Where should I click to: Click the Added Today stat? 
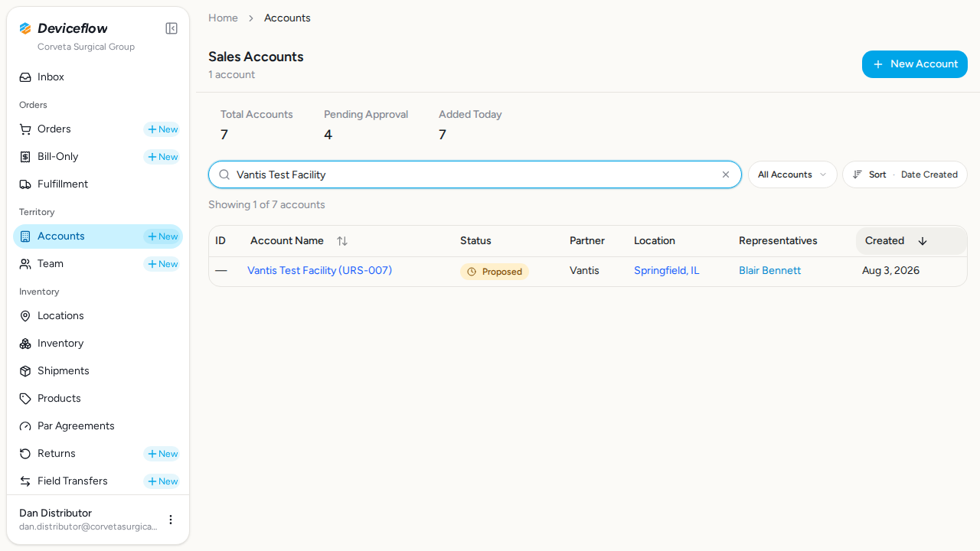[x=470, y=125]
